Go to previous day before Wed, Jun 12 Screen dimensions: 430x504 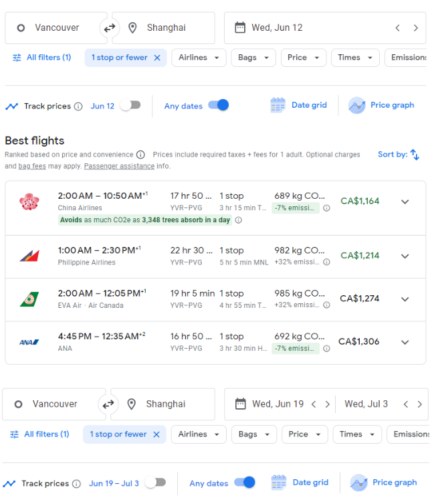point(398,28)
